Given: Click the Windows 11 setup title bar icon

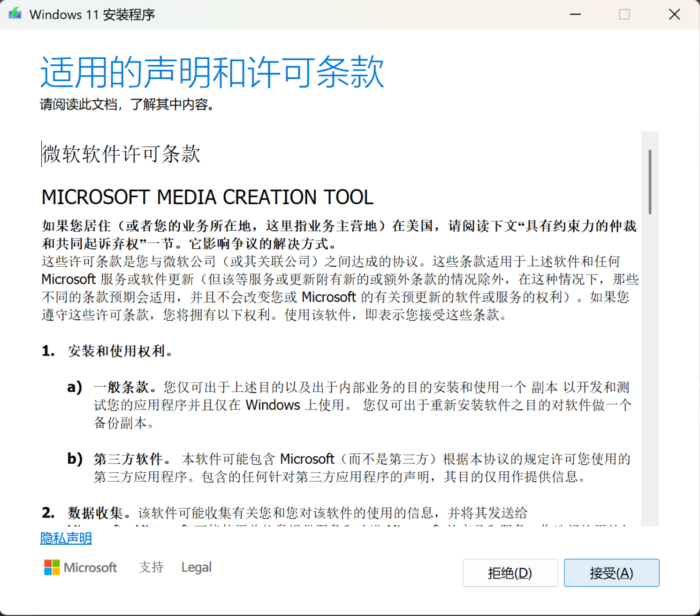Looking at the screenshot, I should tap(15, 14).
